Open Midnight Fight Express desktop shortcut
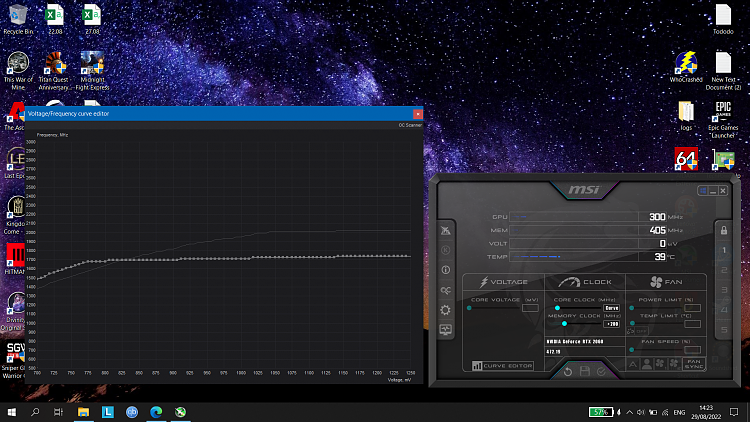Image resolution: width=750 pixels, height=422 pixels. (x=92, y=71)
